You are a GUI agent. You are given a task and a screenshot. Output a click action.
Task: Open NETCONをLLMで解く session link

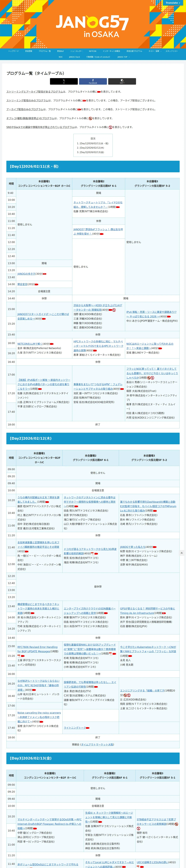tap(30, 344)
